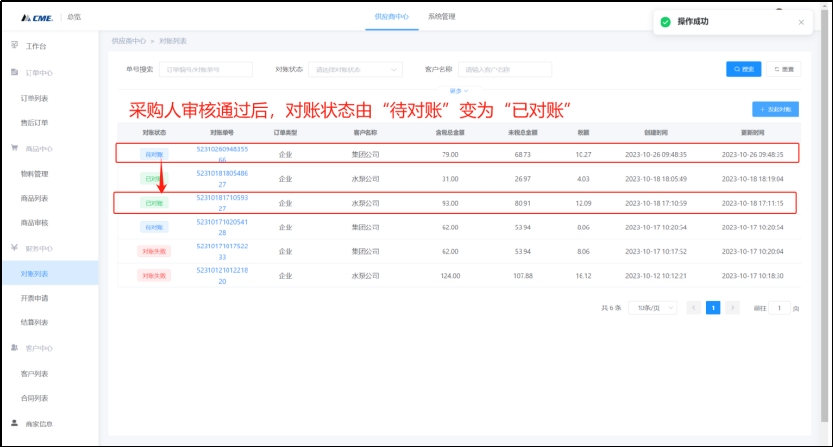833x447 pixels.
Task: Expand the 更多 filters toggle
Action: (x=458, y=90)
